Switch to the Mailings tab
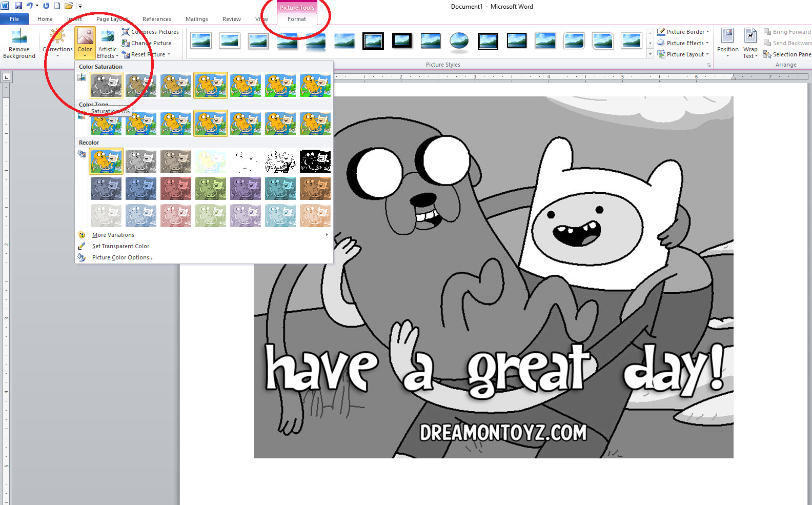The height and width of the screenshot is (505, 812). point(197,19)
